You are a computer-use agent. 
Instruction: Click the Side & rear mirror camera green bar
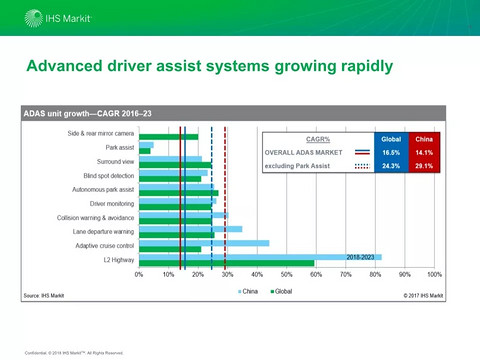pos(169,137)
